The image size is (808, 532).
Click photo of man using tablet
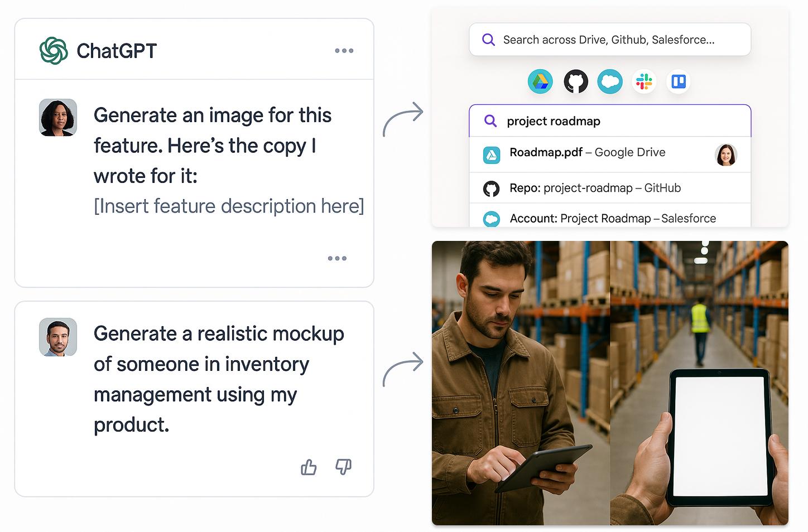521,383
